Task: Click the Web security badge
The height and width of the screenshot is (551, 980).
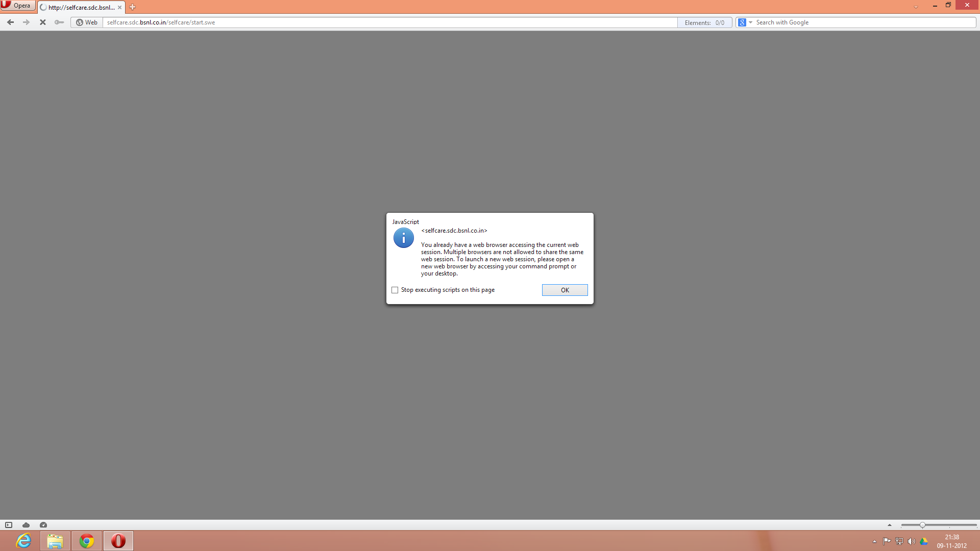Action: click(x=87, y=22)
